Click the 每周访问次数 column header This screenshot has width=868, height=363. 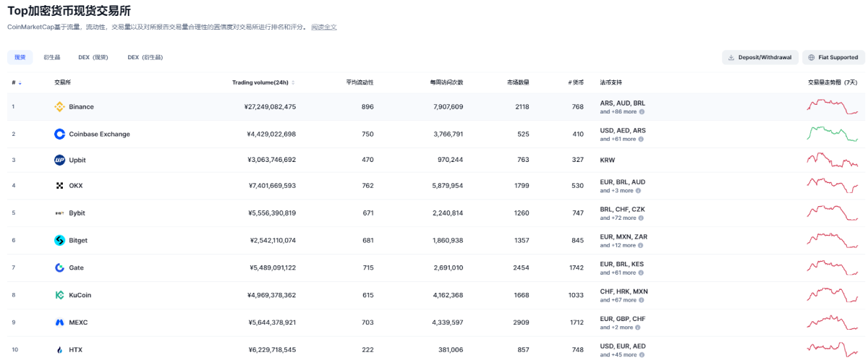point(446,82)
